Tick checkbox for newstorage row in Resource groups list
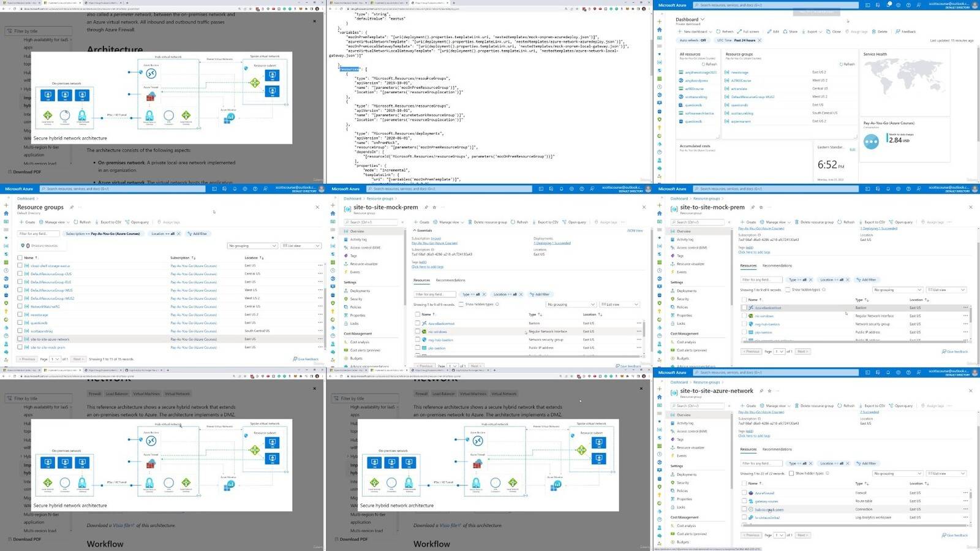The image size is (980, 551). (20, 314)
